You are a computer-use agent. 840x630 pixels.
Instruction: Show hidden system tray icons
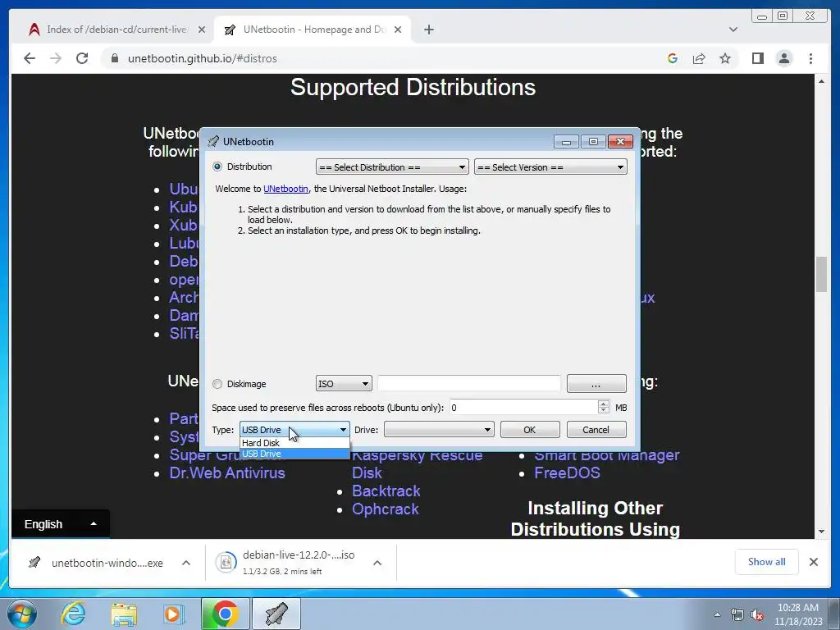pyautogui.click(x=717, y=614)
